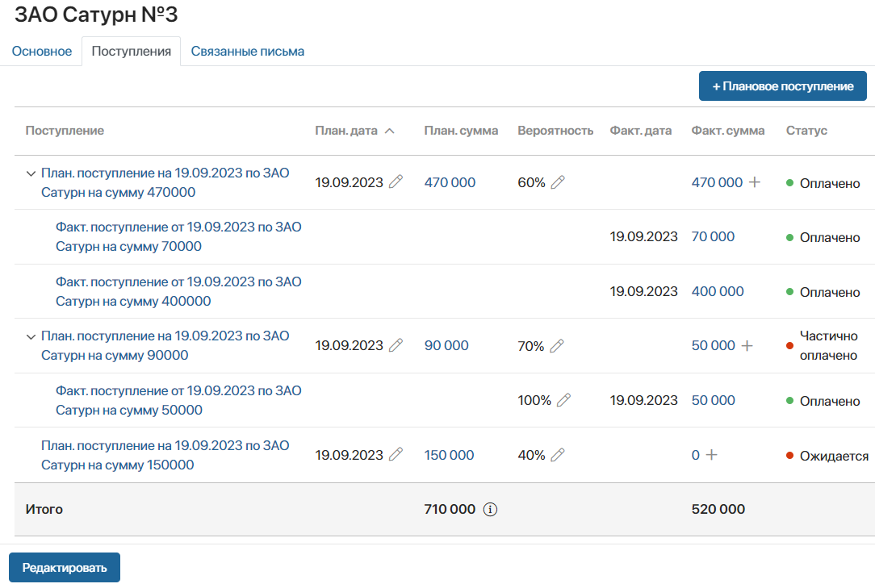Click the planned sum 90 000

446,345
